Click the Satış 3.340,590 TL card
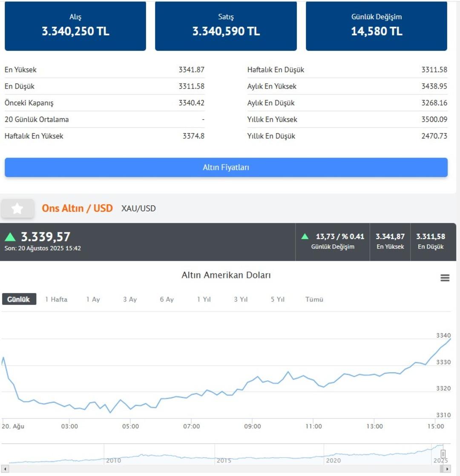 click(x=226, y=26)
